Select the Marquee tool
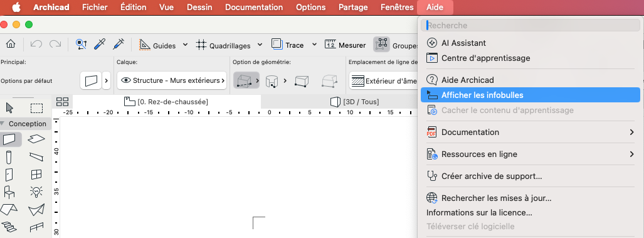This screenshot has height=238, width=644. pyautogui.click(x=37, y=109)
